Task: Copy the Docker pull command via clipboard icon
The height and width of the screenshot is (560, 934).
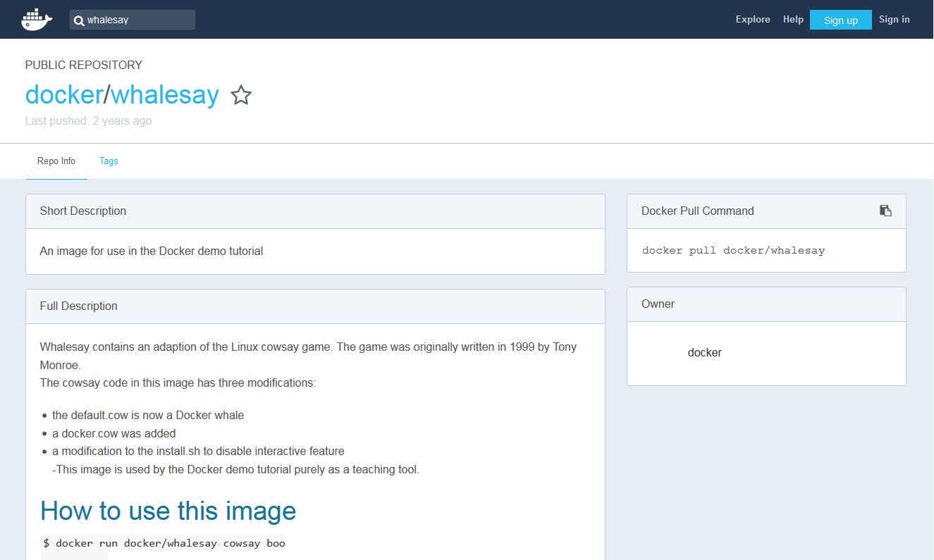Action: point(885,211)
